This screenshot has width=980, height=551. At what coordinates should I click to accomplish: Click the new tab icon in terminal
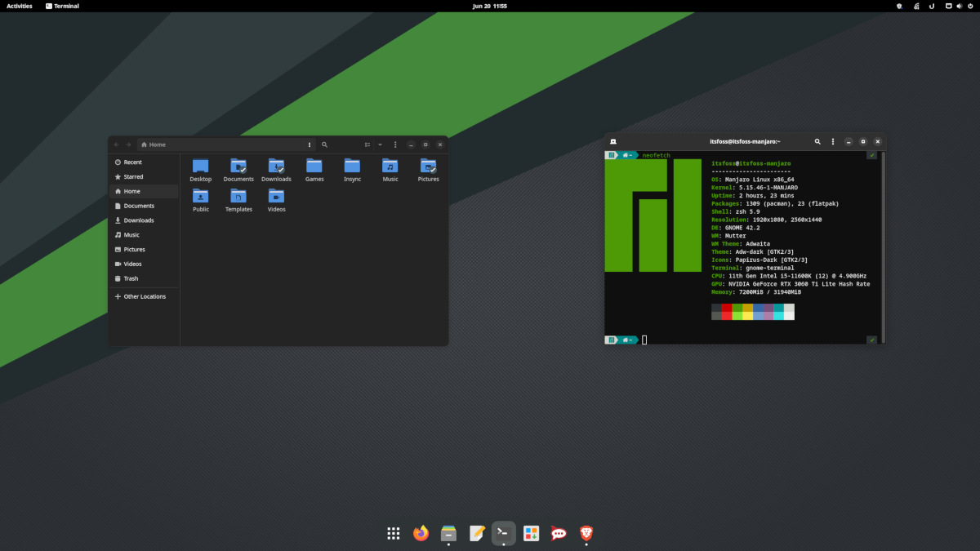[x=612, y=142]
